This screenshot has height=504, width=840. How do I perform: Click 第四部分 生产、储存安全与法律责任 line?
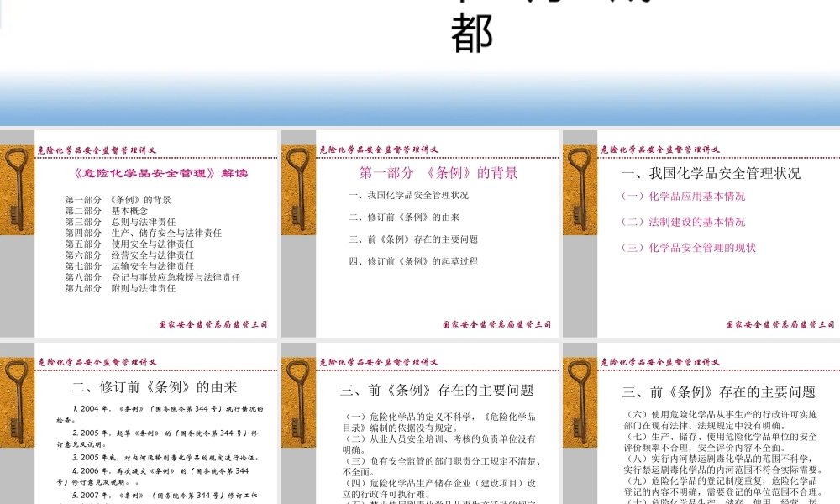point(144,233)
